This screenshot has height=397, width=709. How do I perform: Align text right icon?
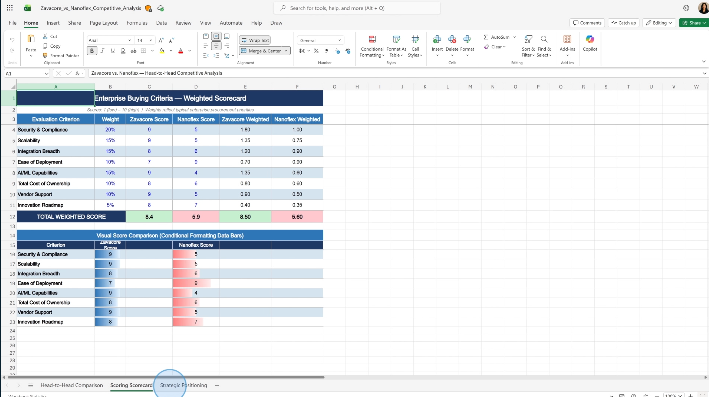click(x=227, y=46)
